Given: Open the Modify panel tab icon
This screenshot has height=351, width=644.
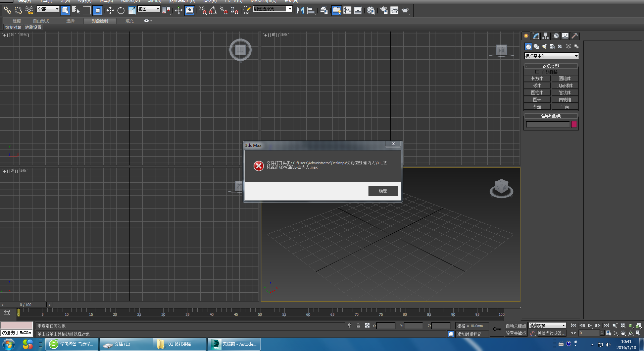Looking at the screenshot, I should 536,36.
